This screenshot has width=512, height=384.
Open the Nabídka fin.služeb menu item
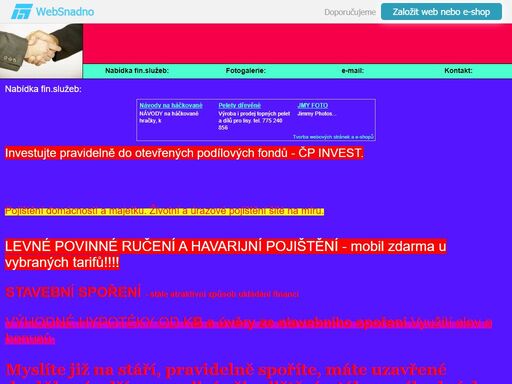[137, 71]
